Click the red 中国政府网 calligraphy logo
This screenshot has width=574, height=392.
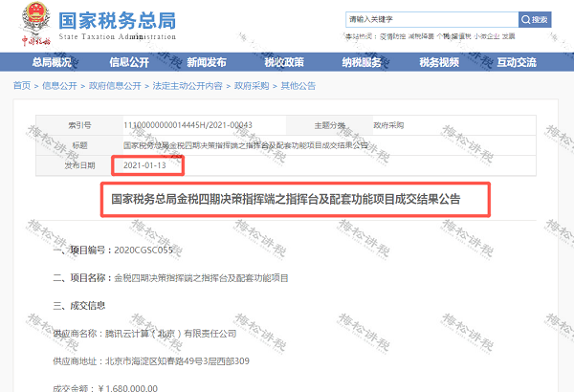coord(35,42)
